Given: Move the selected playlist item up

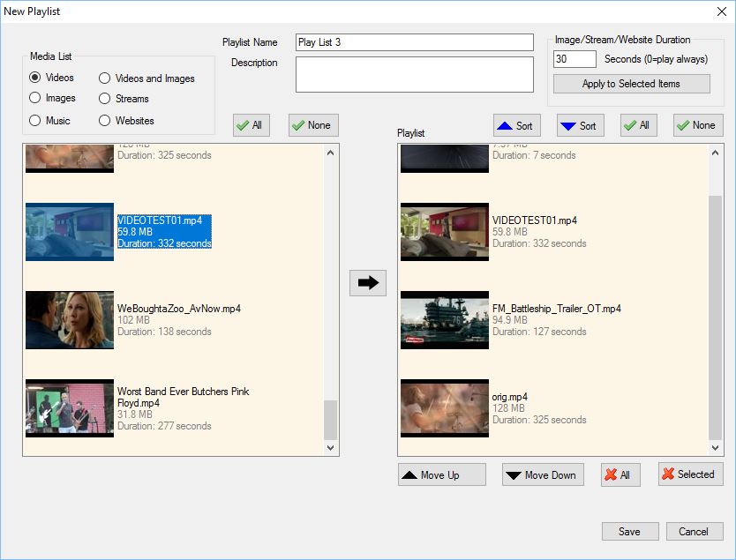Looking at the screenshot, I should (442, 475).
